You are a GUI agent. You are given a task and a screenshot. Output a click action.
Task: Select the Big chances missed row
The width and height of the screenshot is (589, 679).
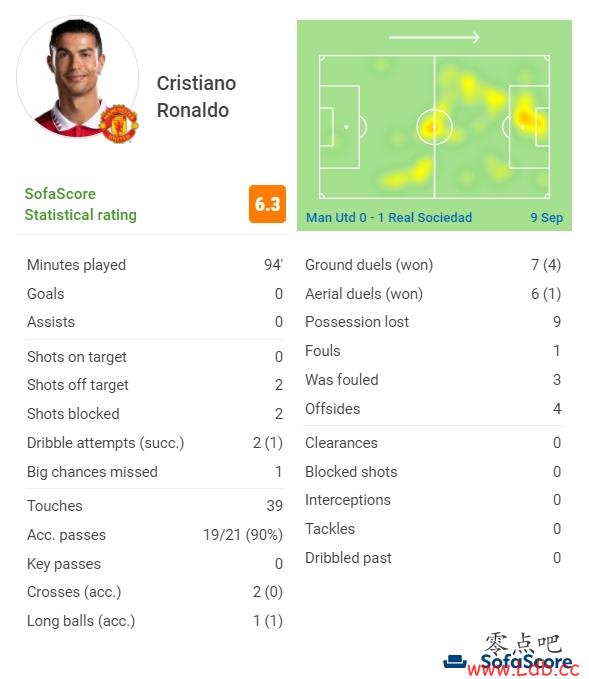[x=155, y=472]
